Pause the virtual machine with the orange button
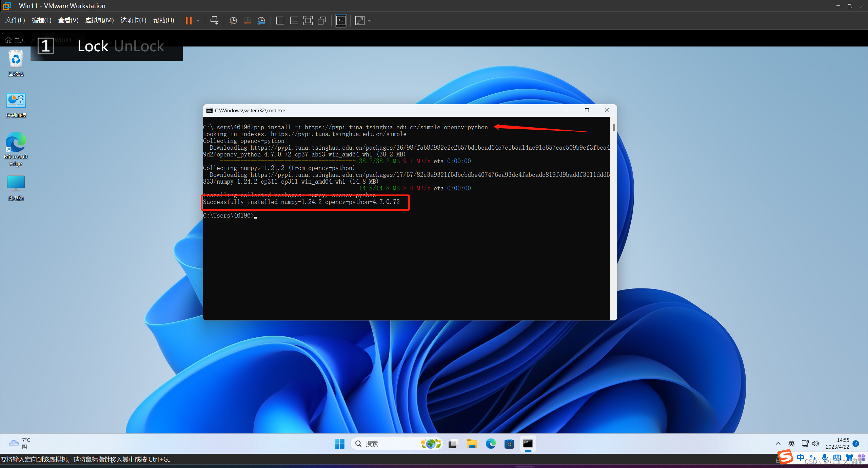The image size is (868, 468). coord(189,21)
